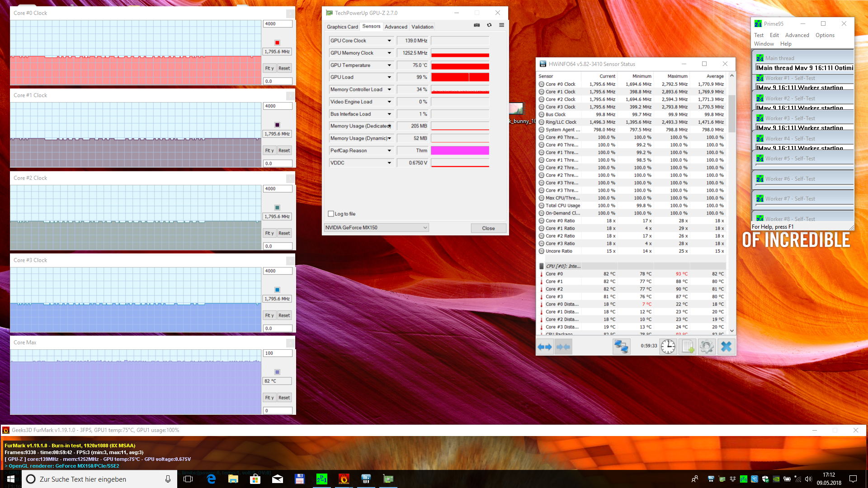Click the GPU-Z screenshot camera icon
The width and height of the screenshot is (868, 488).
(476, 25)
